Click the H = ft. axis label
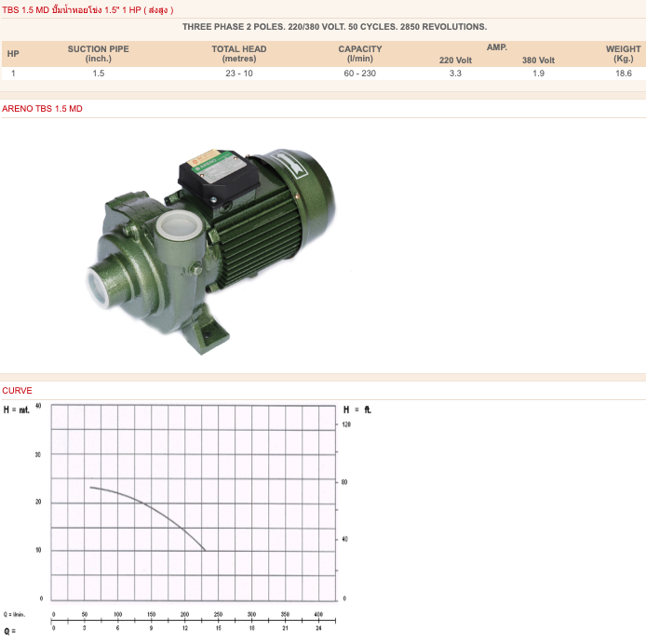This screenshot has height=644, width=646. 357,409
